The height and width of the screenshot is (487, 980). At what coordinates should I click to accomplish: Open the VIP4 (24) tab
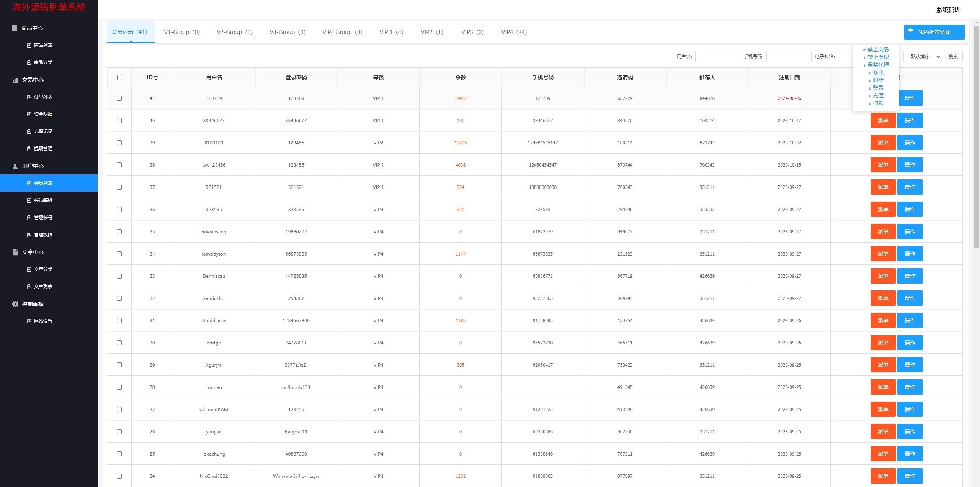(514, 32)
